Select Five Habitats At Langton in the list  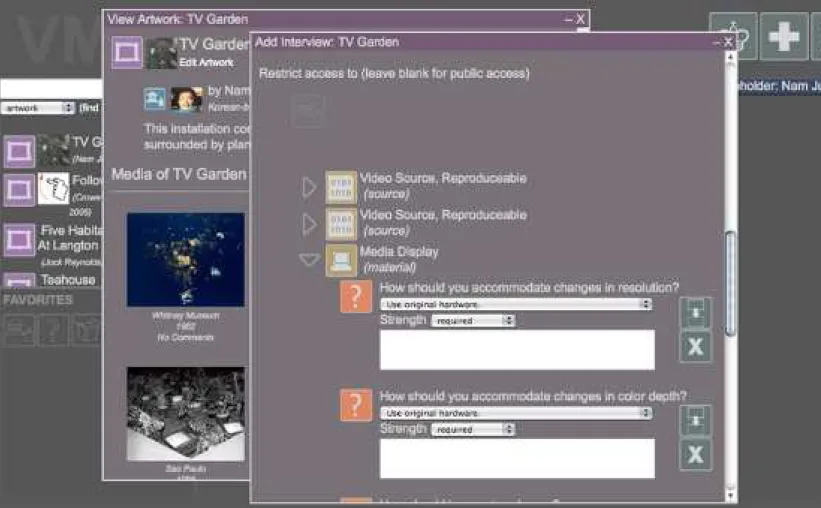(70, 238)
